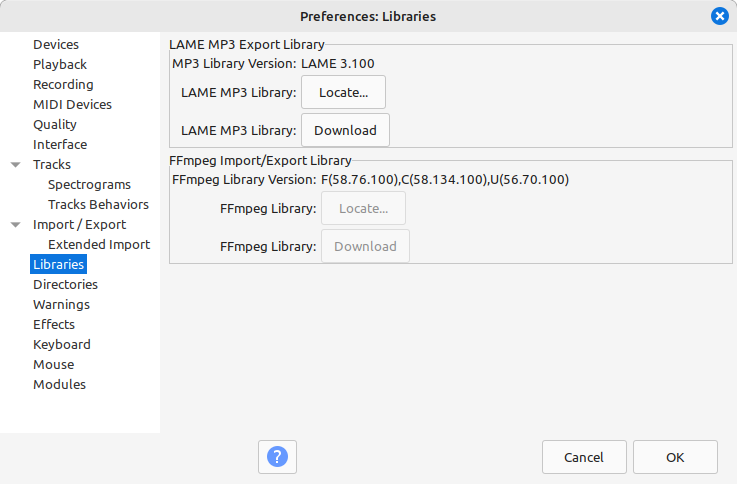
Task: Open the Tracks Behaviors page
Action: [x=98, y=204]
